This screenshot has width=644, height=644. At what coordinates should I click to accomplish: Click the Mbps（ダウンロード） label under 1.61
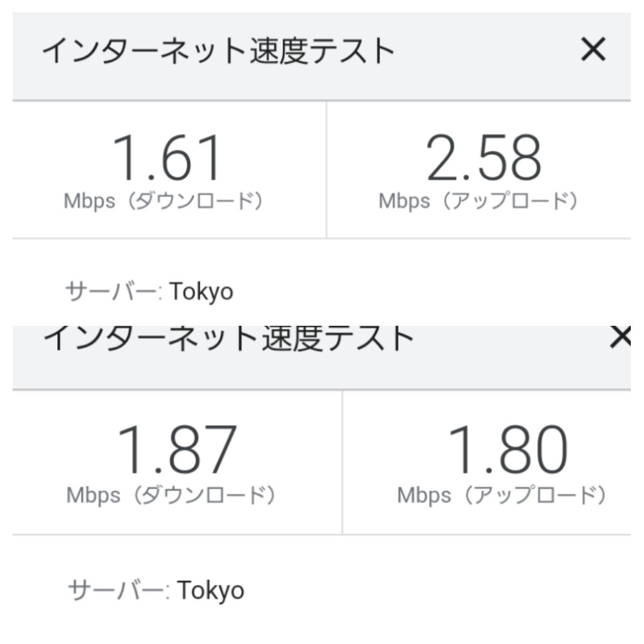164,201
